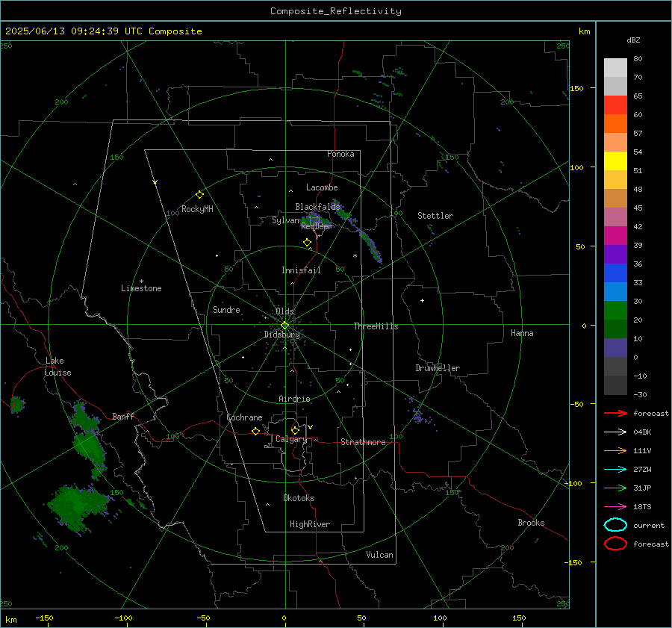Select the magenta 18TS arrow legend entry
Image resolution: width=672 pixels, height=628 pixels.
[x=615, y=506]
